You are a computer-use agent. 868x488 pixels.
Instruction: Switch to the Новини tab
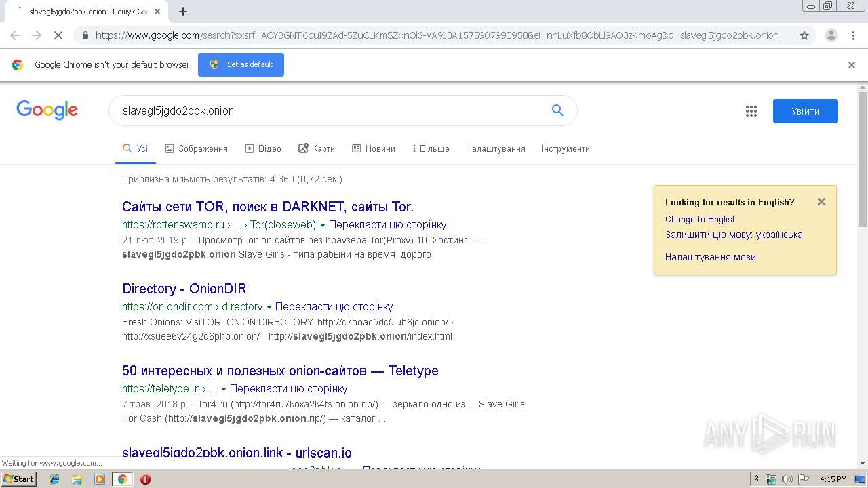(x=374, y=148)
